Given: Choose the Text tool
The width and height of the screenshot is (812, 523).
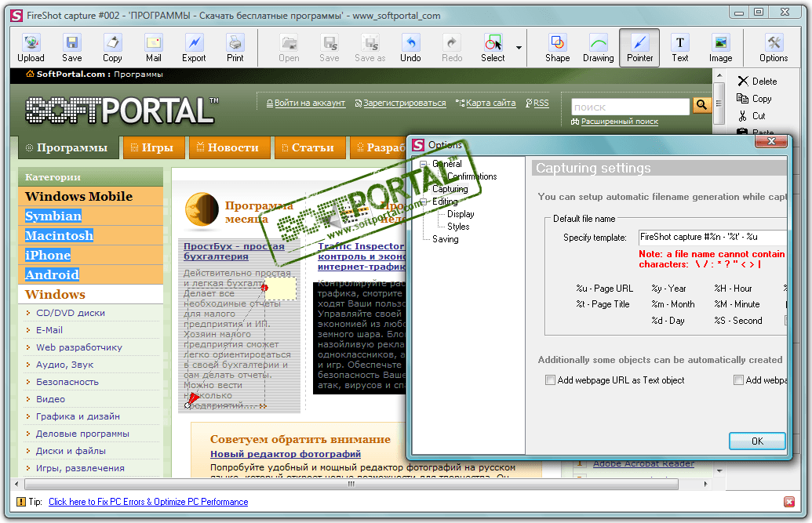Looking at the screenshot, I should (680, 48).
